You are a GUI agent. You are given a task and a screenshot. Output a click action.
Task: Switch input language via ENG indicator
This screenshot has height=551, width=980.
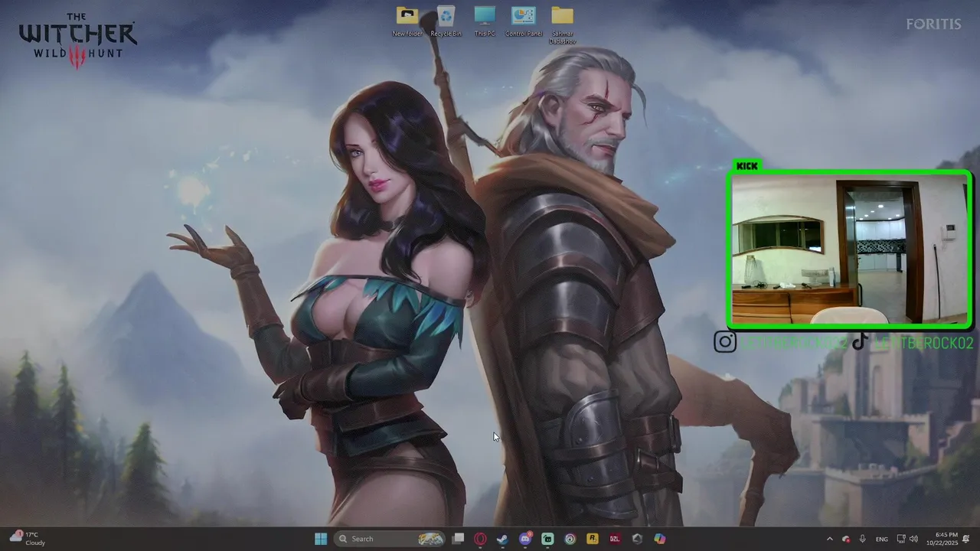click(882, 539)
